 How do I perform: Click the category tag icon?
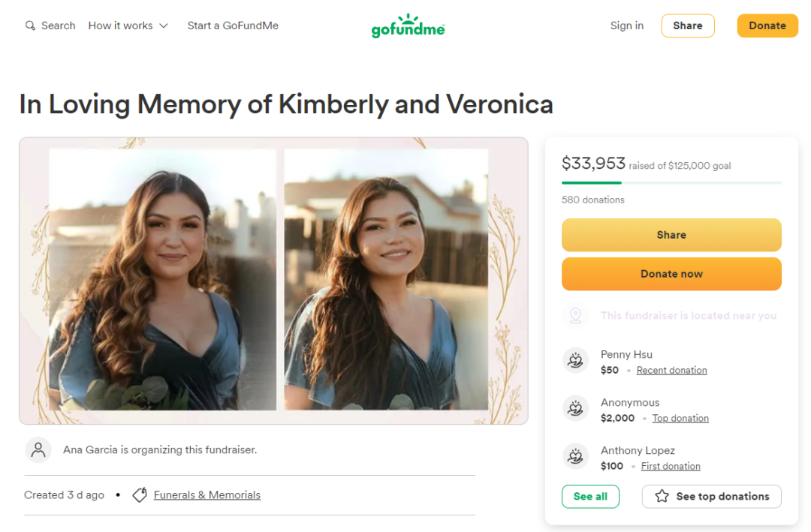point(139,495)
